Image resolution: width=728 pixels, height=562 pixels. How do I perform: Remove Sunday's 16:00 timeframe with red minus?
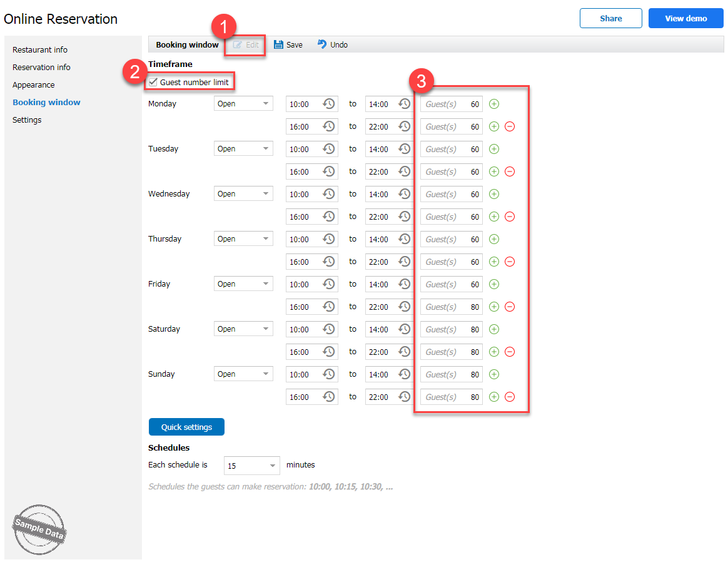coord(510,397)
